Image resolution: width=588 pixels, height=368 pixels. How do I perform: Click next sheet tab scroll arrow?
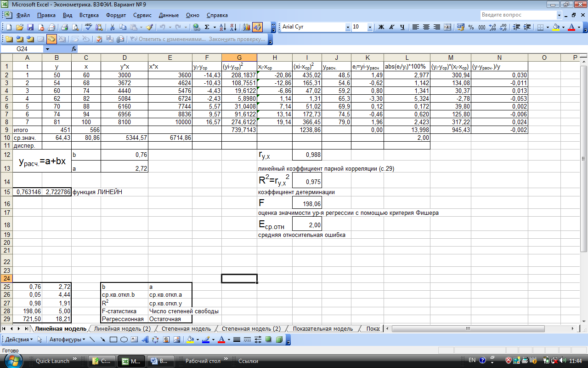[x=19, y=329]
